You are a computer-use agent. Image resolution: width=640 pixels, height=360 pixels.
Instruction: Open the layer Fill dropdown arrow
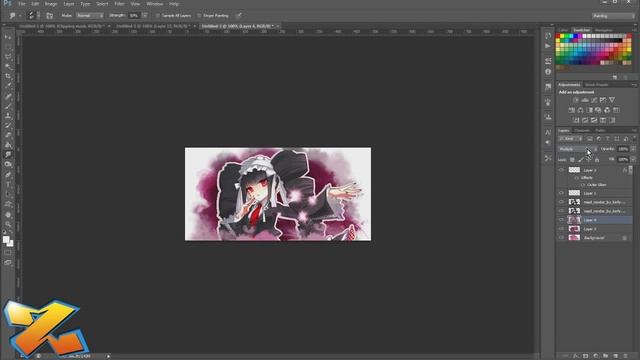633,160
